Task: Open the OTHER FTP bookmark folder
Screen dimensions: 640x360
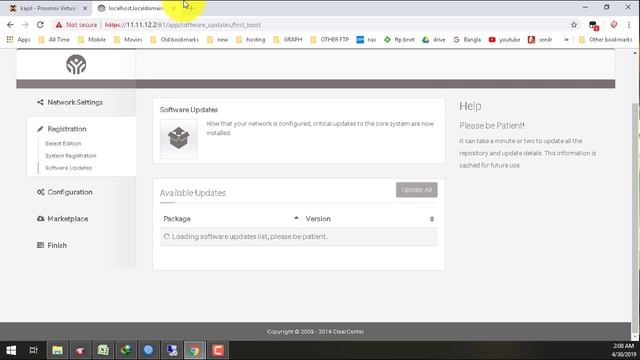Action: tap(329, 40)
